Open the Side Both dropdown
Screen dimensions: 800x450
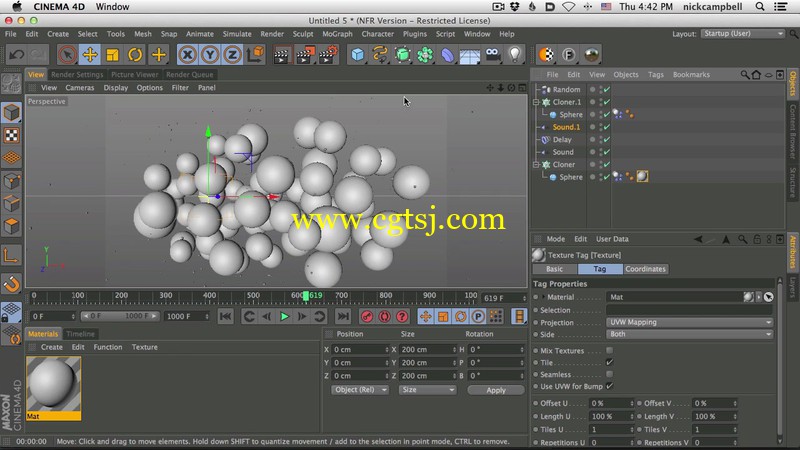pos(689,334)
